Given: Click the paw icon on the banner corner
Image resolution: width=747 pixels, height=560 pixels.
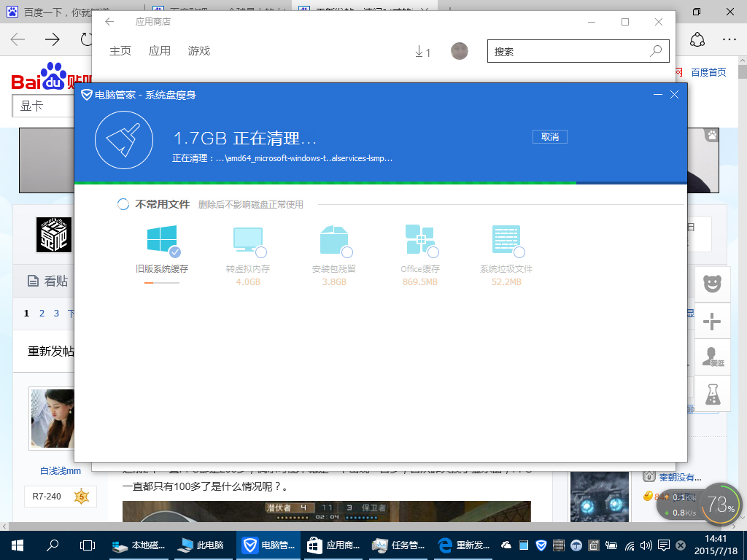Looking at the screenshot, I should (x=712, y=135).
